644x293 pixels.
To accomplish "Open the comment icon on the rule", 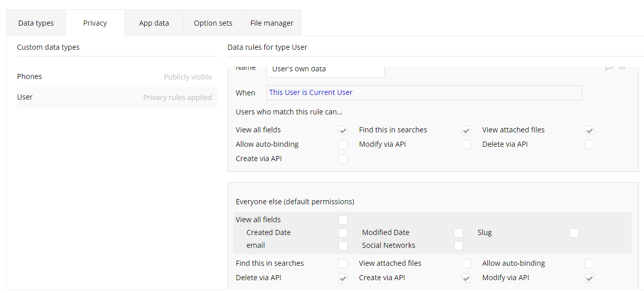I will 609,68.
